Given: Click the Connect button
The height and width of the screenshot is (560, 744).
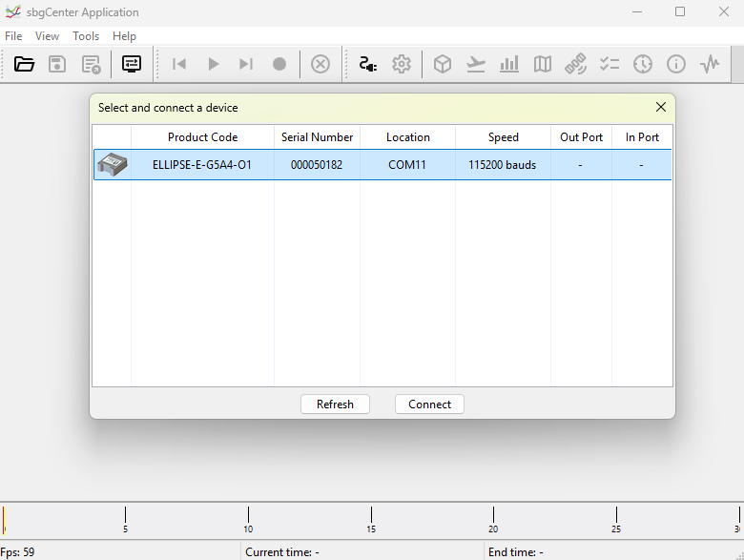Looking at the screenshot, I should 429,404.
